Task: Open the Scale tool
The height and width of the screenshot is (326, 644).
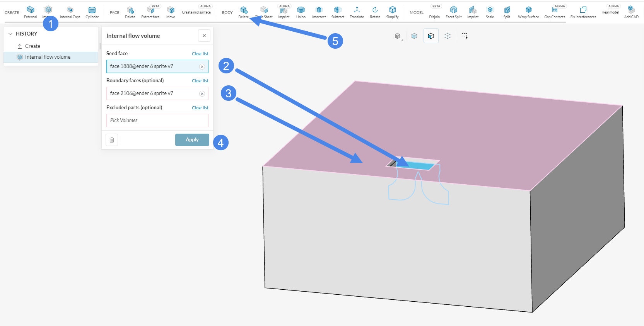Action: pyautogui.click(x=490, y=12)
